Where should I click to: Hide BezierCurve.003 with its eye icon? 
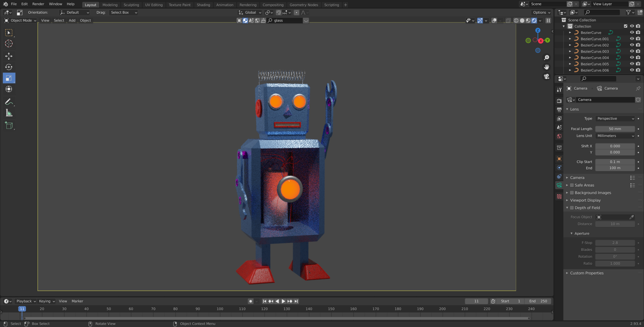632,51
